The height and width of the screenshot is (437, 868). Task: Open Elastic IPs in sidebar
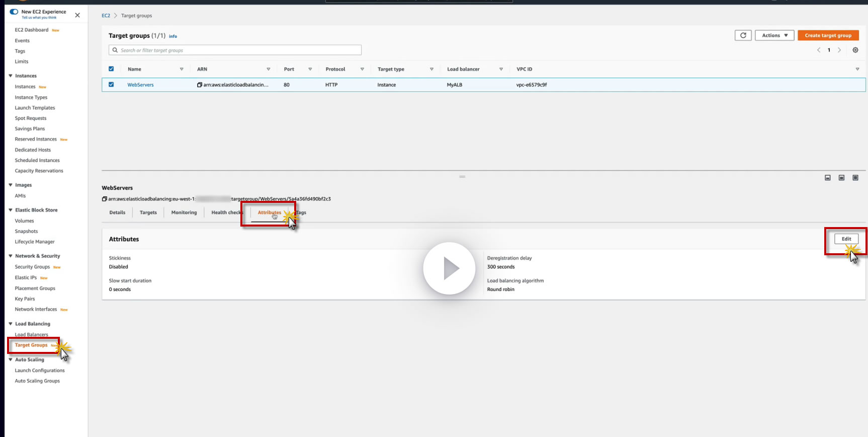click(x=26, y=277)
